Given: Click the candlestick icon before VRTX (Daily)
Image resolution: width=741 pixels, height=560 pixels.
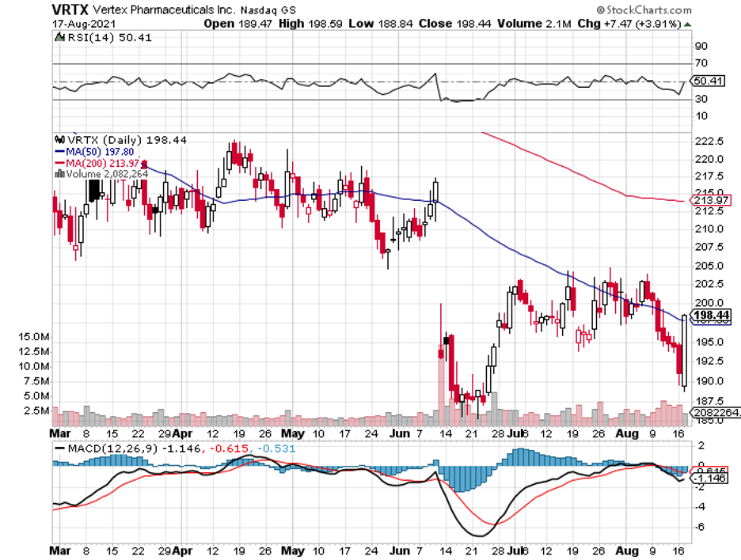Looking at the screenshot, I should (x=59, y=140).
